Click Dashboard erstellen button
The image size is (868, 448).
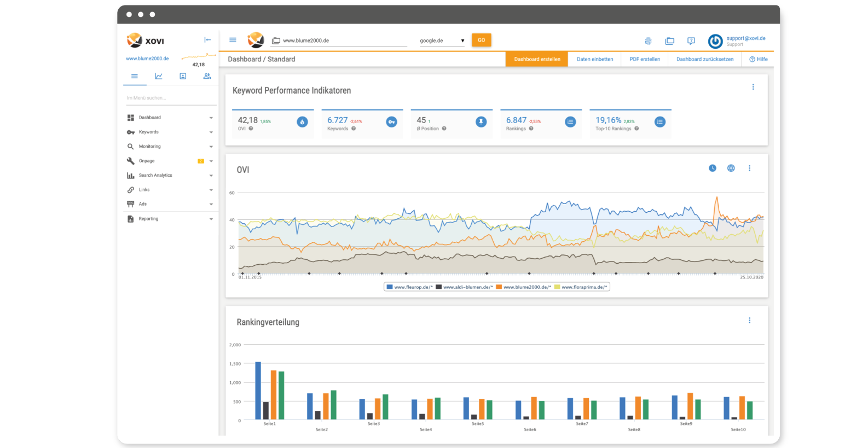(x=537, y=59)
